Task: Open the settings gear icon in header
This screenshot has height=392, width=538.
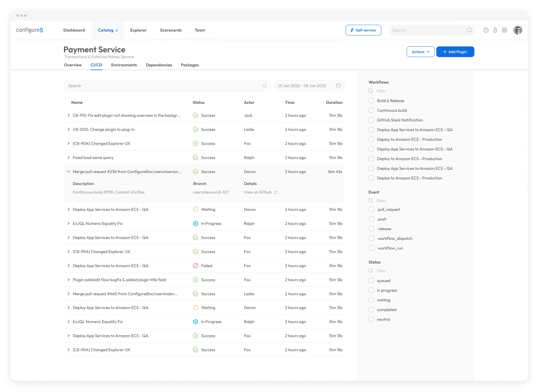Action: [x=504, y=30]
